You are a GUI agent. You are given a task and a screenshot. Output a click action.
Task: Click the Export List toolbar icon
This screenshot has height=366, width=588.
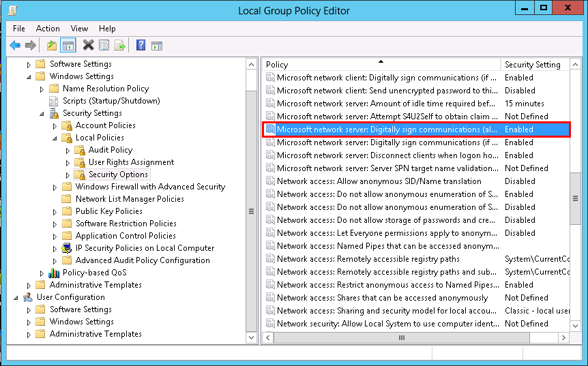pos(120,46)
